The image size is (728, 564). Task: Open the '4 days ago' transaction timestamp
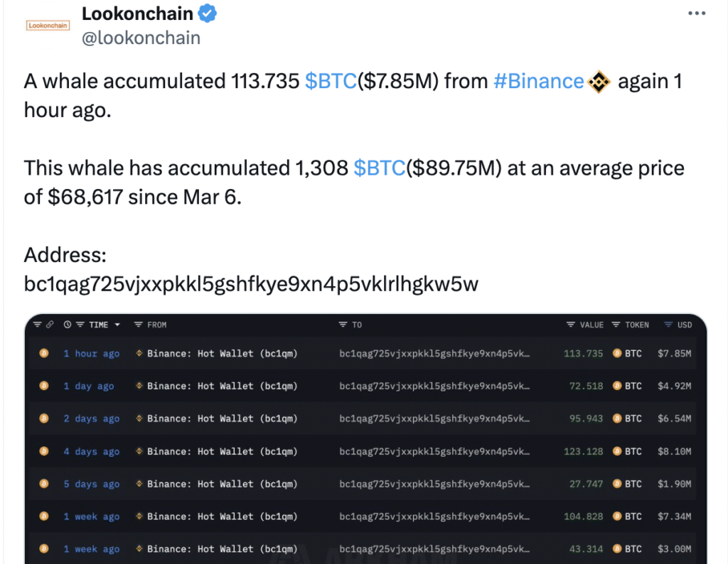[91, 451]
